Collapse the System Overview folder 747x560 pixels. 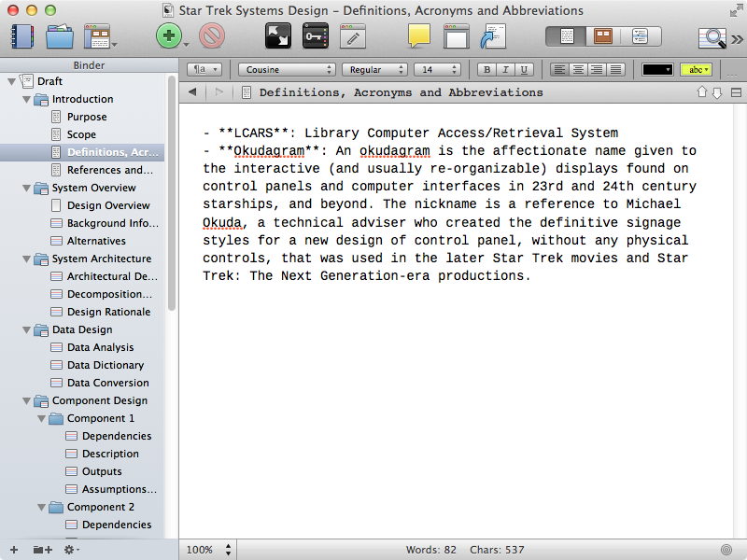click(27, 189)
